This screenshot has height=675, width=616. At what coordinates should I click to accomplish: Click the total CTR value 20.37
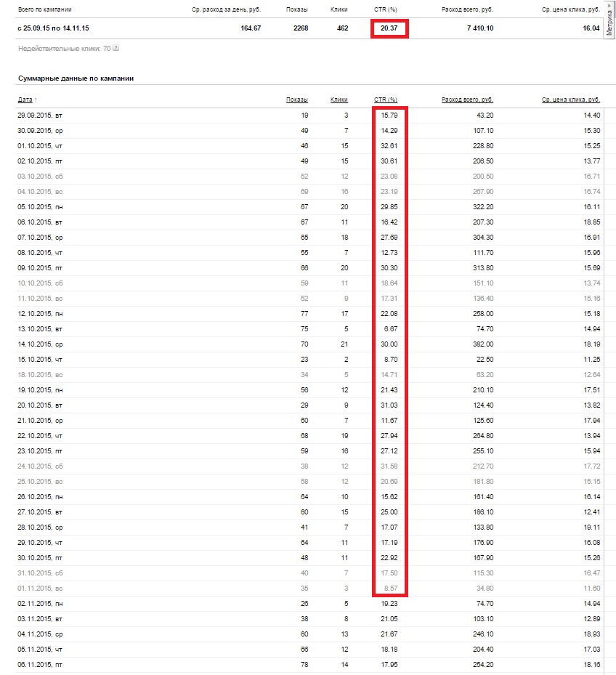[x=389, y=28]
